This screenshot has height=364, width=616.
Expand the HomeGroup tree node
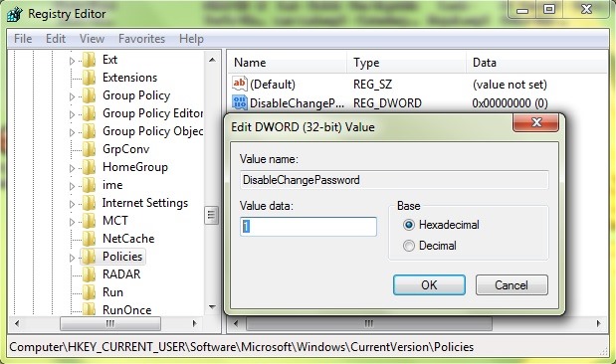72,168
